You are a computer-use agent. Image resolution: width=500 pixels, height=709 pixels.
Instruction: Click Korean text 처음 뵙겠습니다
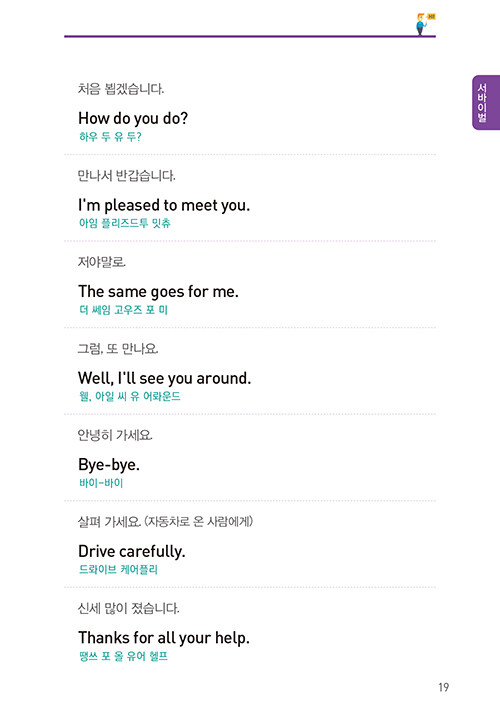click(x=121, y=89)
